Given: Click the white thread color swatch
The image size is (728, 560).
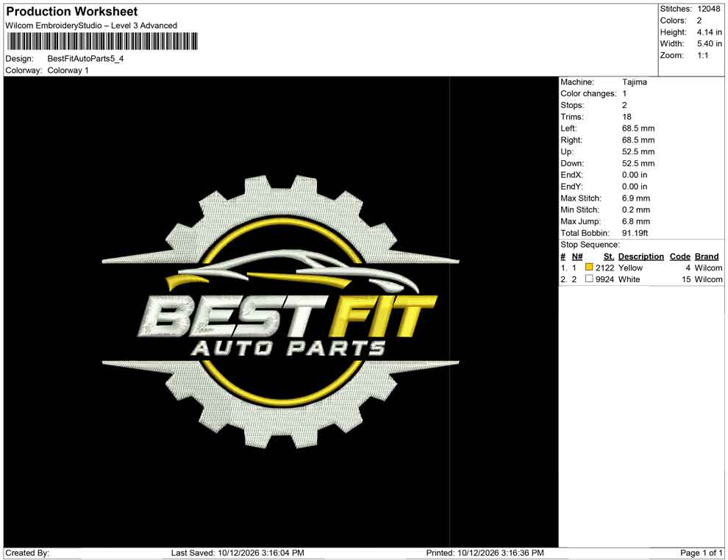Looking at the screenshot, I should point(589,279).
